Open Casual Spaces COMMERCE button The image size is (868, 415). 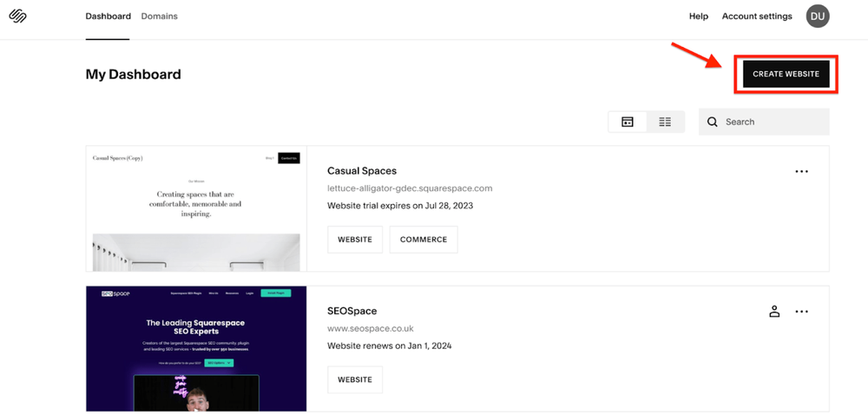[424, 240]
